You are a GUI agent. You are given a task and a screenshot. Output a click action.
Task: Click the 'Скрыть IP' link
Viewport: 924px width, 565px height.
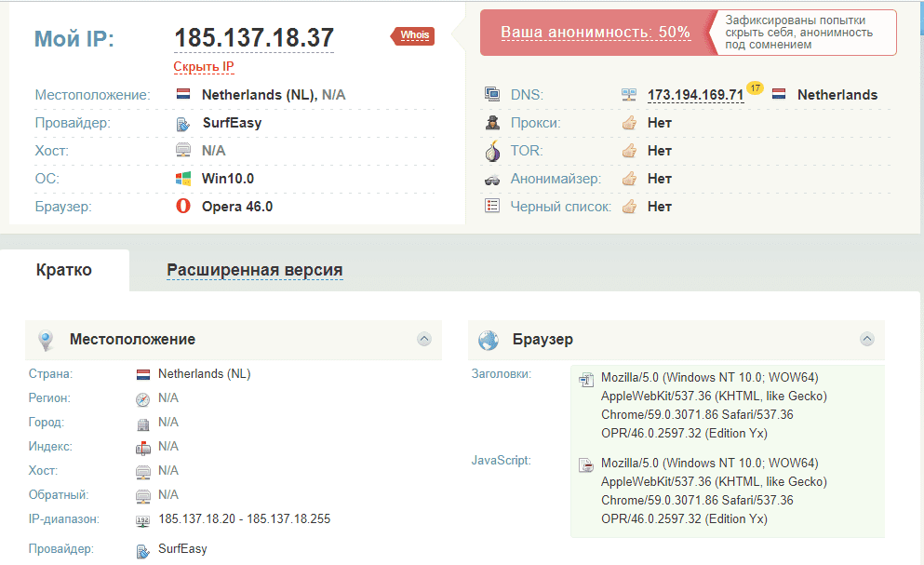204,67
